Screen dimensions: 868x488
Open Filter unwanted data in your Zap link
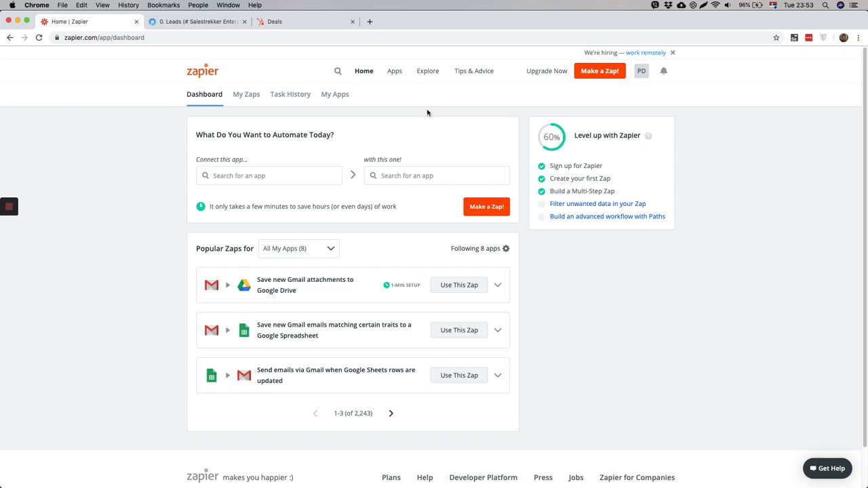(x=597, y=203)
